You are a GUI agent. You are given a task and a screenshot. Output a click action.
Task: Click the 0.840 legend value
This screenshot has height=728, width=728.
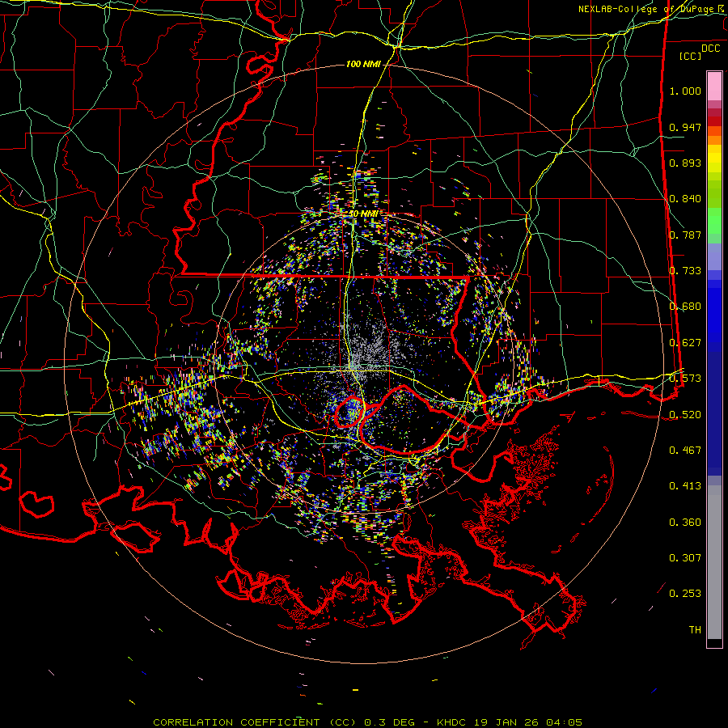685,199
